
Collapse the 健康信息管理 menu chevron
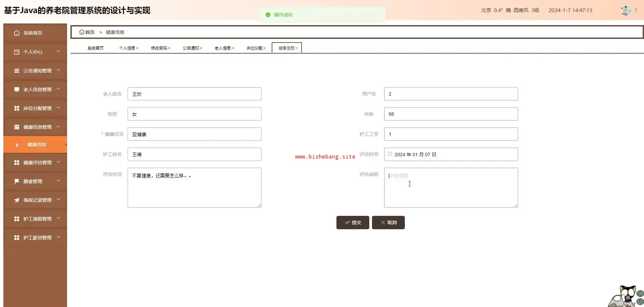58,126
